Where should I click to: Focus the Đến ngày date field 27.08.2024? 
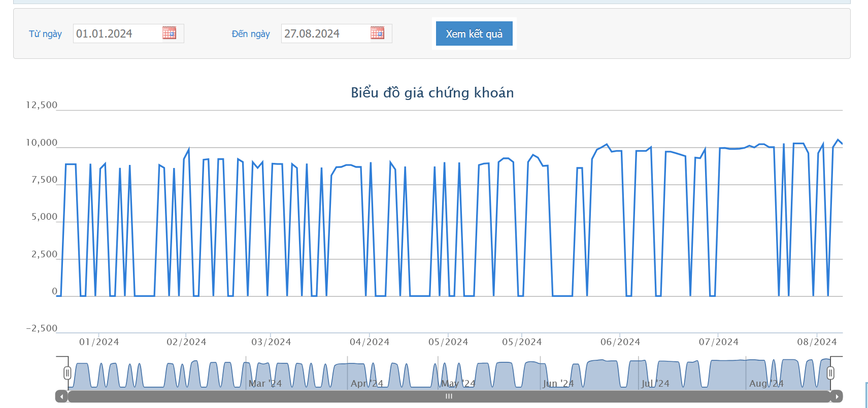(x=325, y=33)
